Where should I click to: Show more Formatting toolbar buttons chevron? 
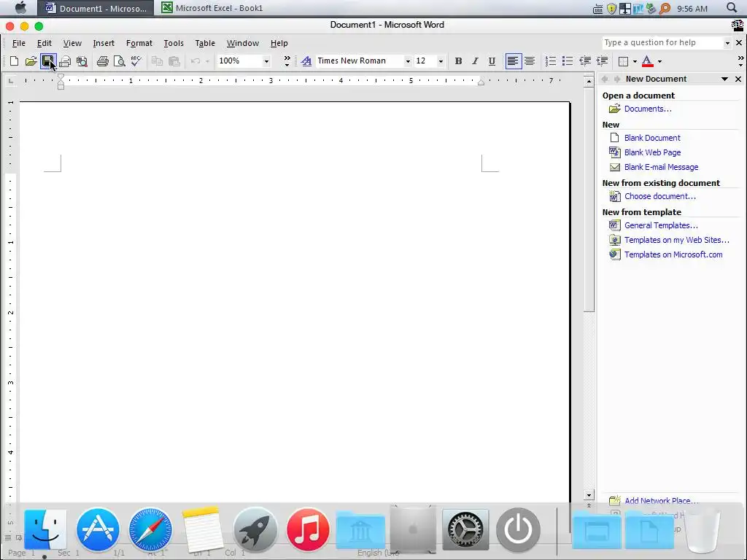click(740, 61)
